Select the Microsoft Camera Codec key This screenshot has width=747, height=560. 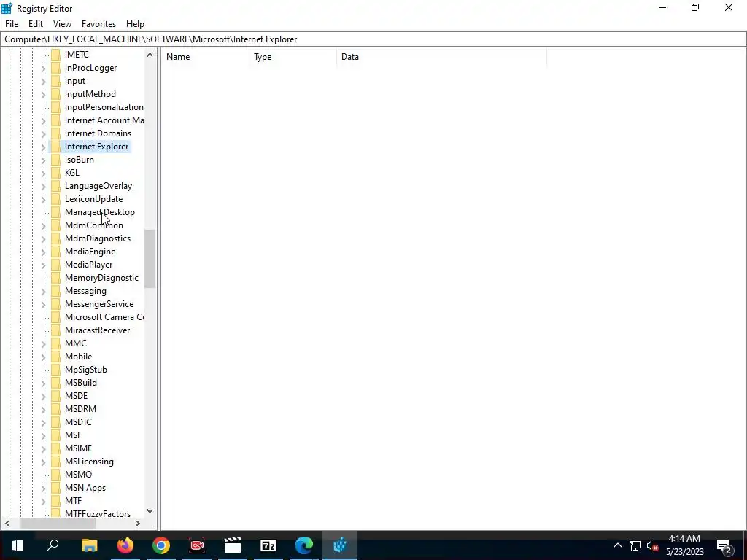coord(104,317)
